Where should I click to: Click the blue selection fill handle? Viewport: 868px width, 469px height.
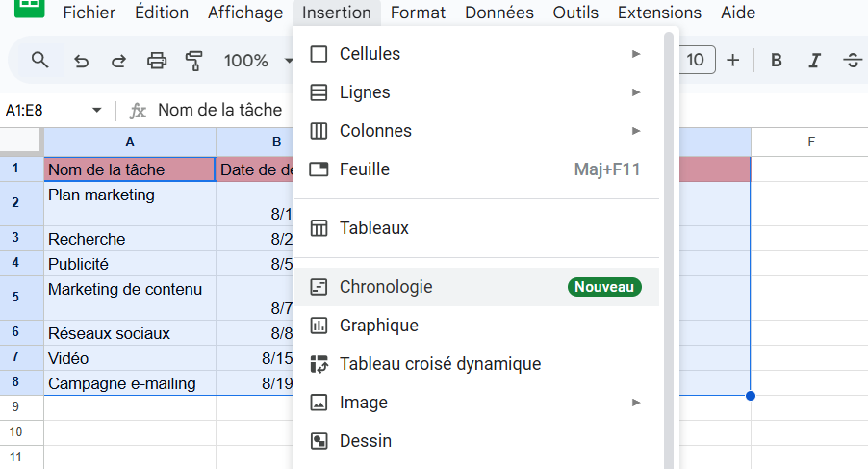[751, 396]
